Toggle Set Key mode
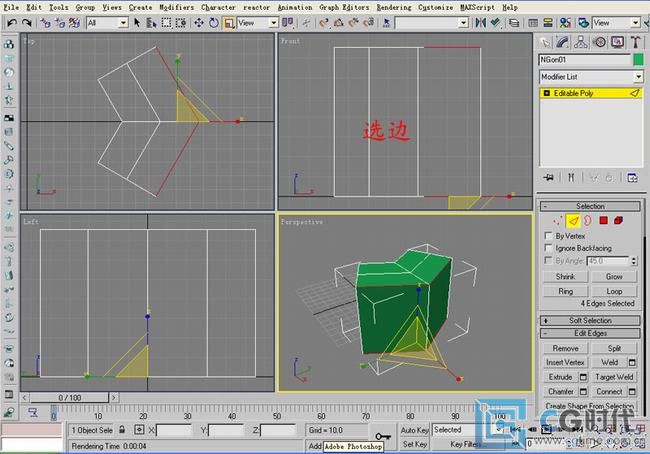Image resolution: width=650 pixels, height=454 pixels. (414, 444)
